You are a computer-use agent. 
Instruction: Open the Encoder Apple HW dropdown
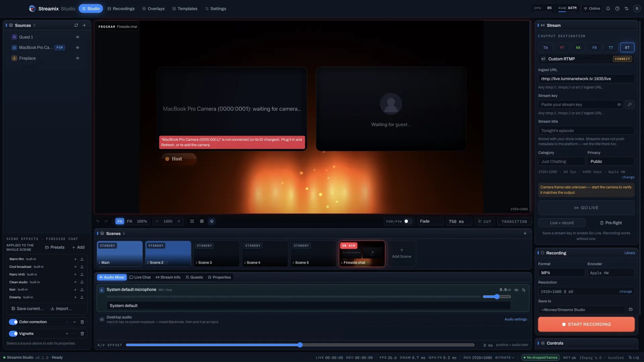tap(611, 273)
